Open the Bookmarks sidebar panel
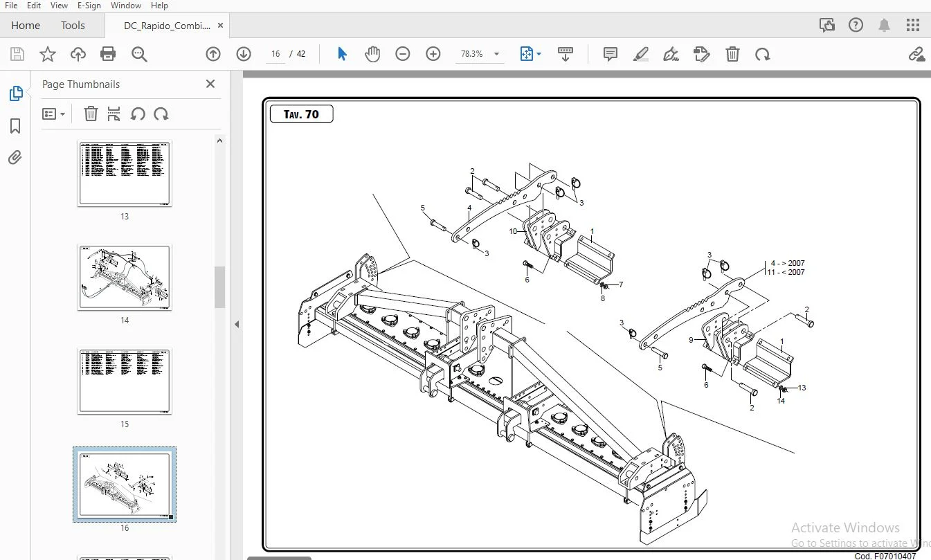The image size is (931, 560). tap(15, 126)
